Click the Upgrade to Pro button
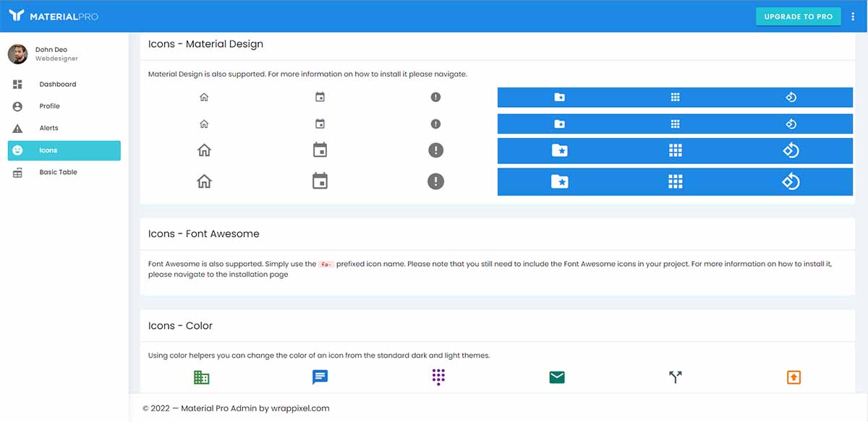Image resolution: width=868 pixels, height=422 pixels. click(798, 16)
